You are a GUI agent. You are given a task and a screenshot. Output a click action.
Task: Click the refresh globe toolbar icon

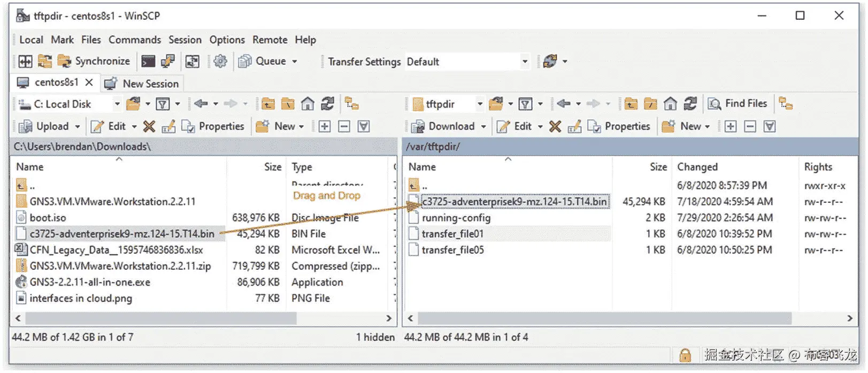click(x=550, y=62)
